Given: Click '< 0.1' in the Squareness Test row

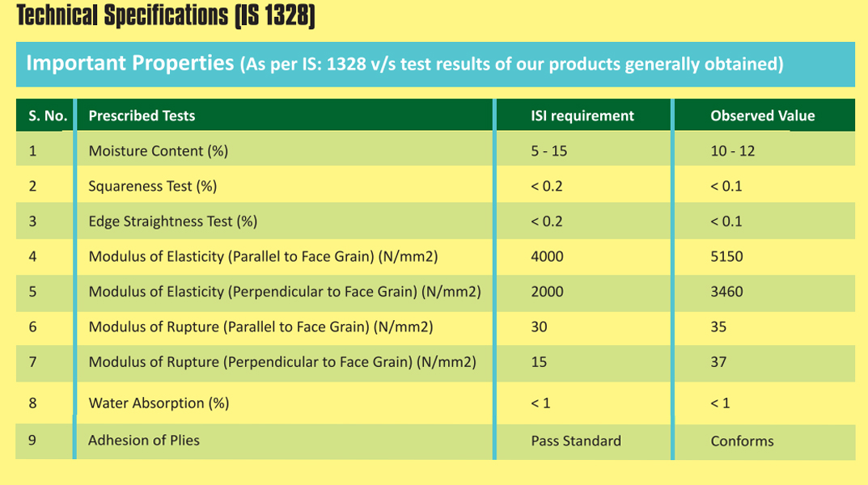Looking at the screenshot, I should (x=726, y=187).
